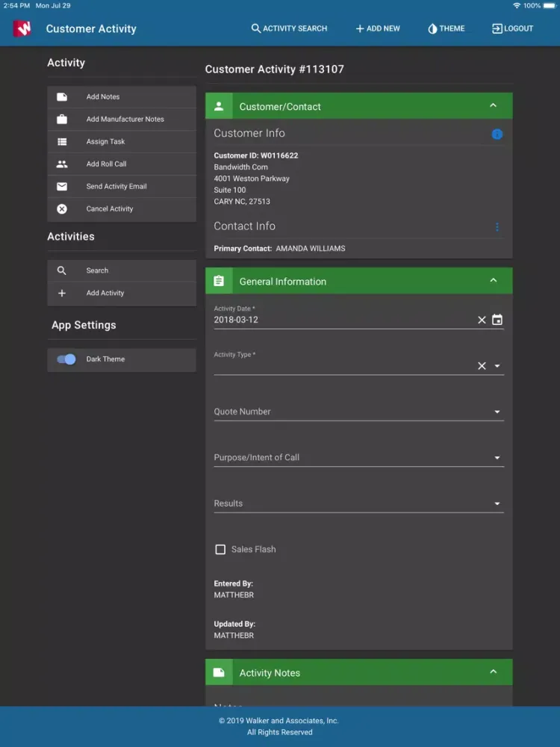Image resolution: width=560 pixels, height=747 pixels.
Task: Choose Cancel Activity
Action: coord(122,209)
